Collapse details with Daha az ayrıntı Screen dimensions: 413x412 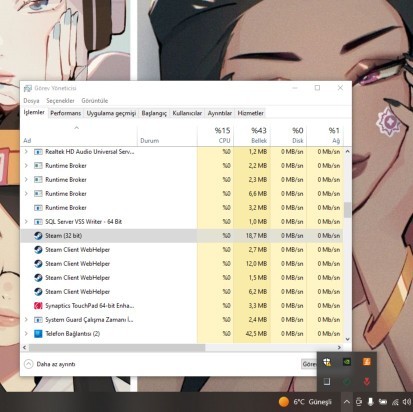(x=50, y=364)
